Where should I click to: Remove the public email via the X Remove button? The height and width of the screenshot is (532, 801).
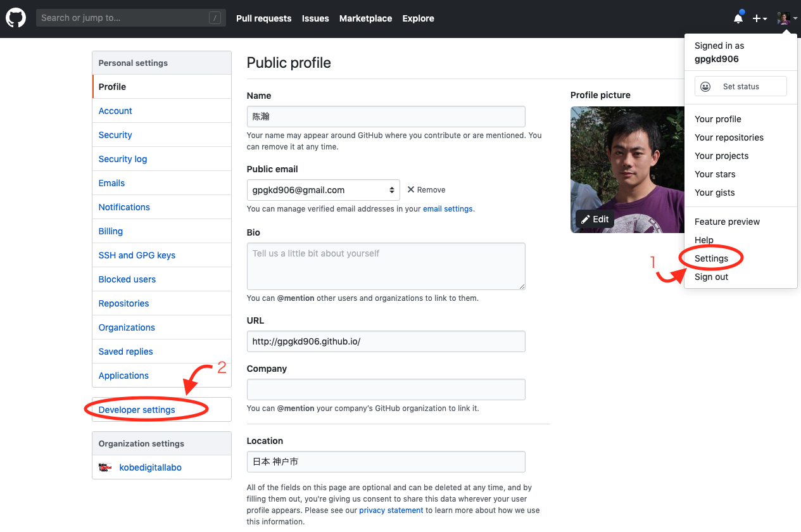click(426, 190)
